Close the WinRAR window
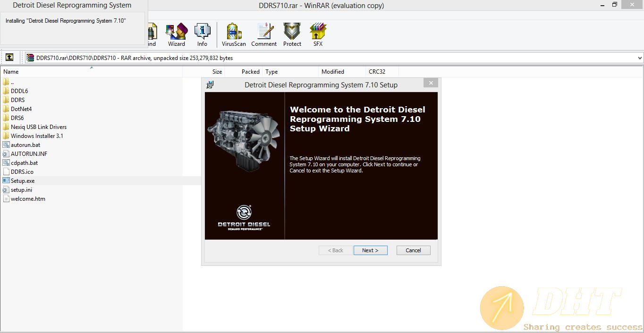Screen dimensions: 644x333 pos(632,5)
